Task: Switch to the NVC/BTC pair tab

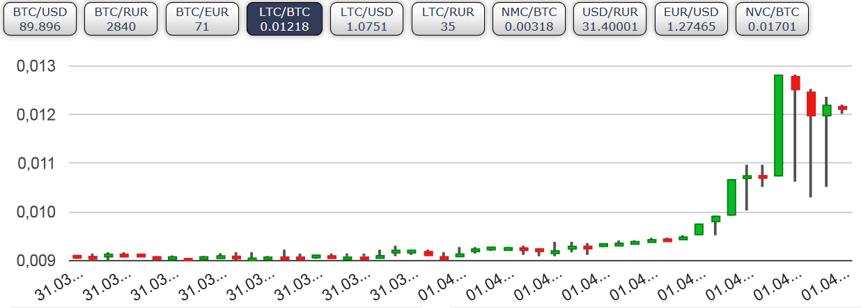Action: point(773,19)
